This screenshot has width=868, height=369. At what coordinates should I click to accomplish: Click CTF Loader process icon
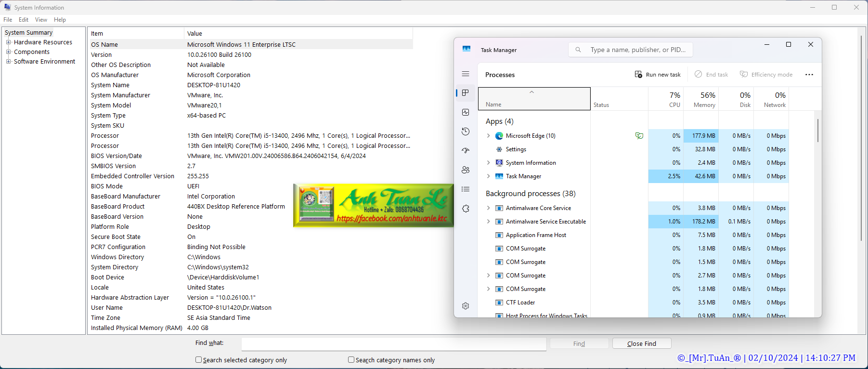[x=499, y=303]
